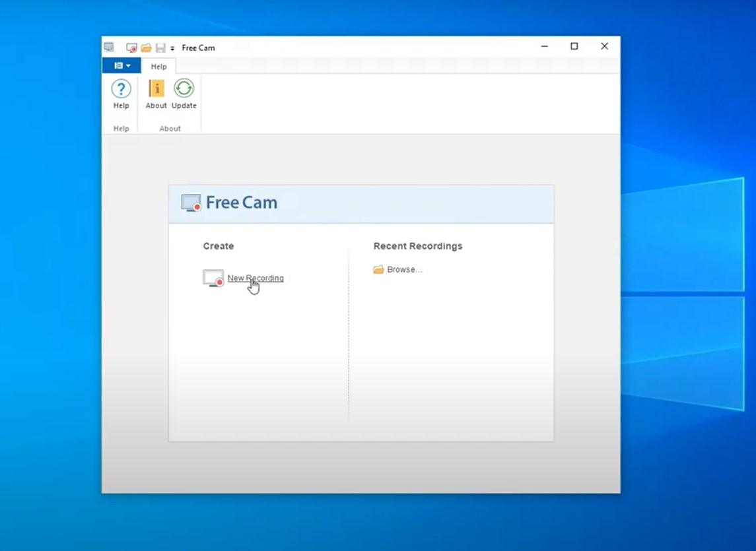Screen dimensions: 756x551
Task: View the About info icon in the ribbon
Action: tap(156, 88)
